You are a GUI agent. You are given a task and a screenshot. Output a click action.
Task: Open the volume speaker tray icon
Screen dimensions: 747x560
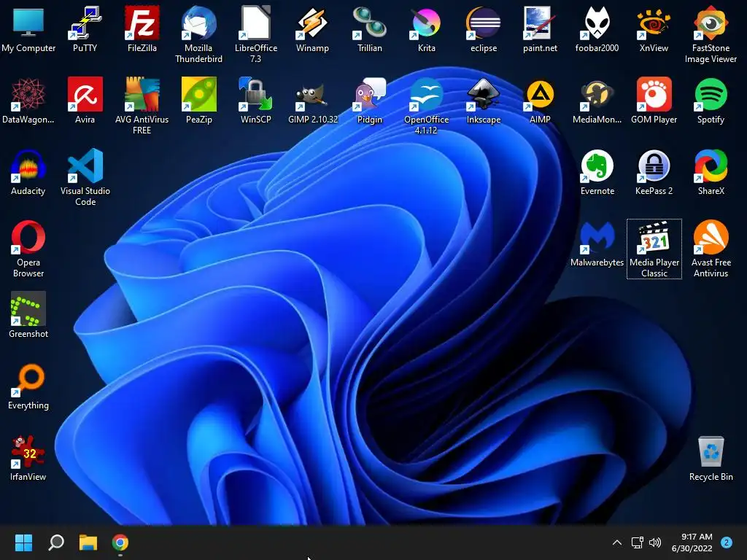[656, 542]
